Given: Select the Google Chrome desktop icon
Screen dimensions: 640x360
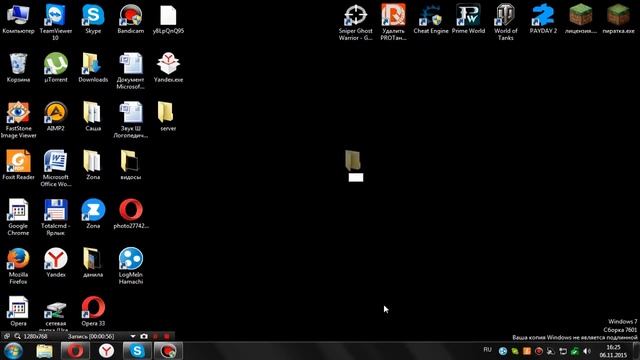Looking at the screenshot, I should coord(18,217).
